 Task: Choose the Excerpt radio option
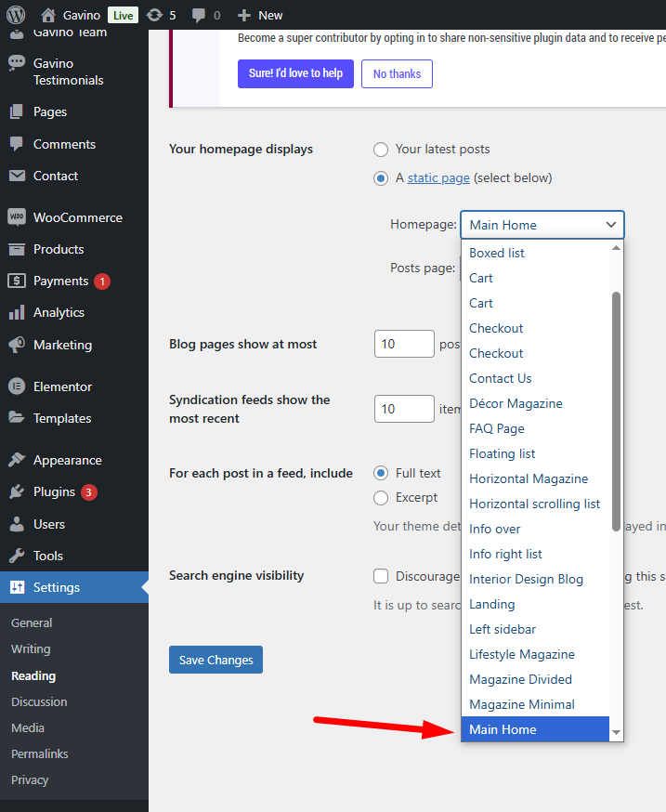[x=381, y=498]
